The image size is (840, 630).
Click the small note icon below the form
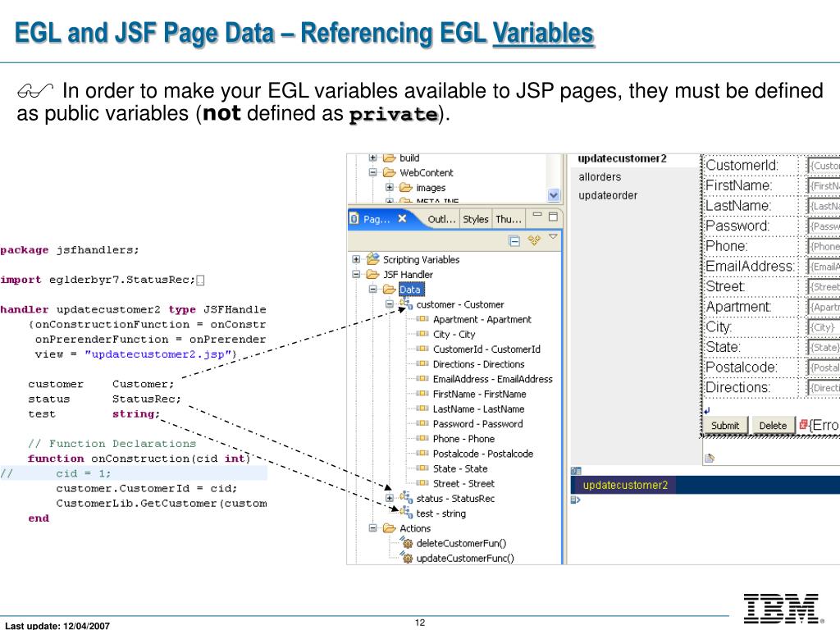(710, 458)
